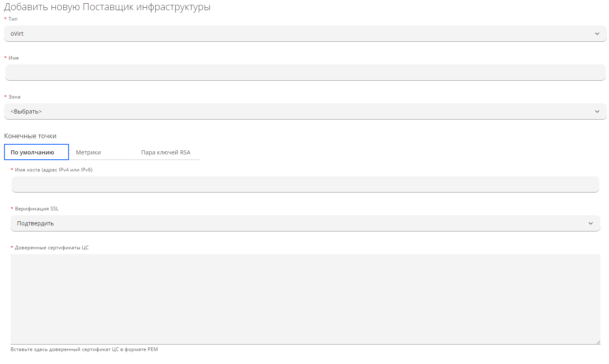This screenshot has width=609, height=364.
Task: Open the <Выбрать> zone selector
Action: click(x=300, y=111)
